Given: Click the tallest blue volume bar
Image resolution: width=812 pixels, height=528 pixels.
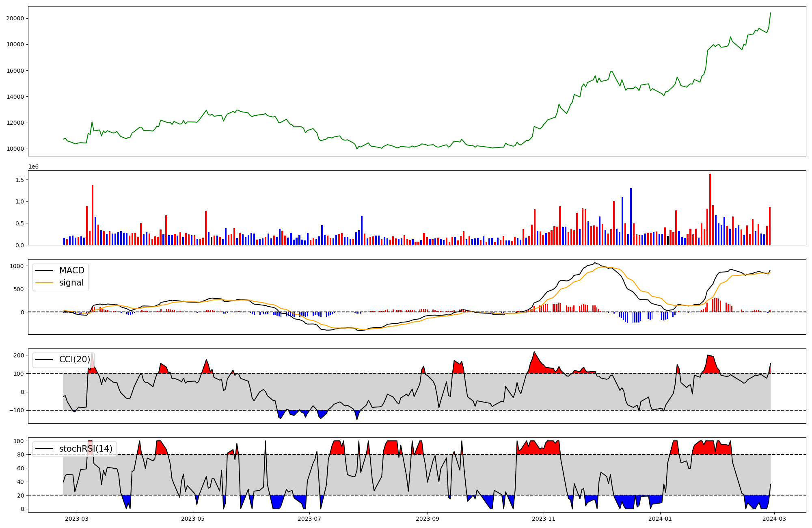Looking at the screenshot, I should (x=631, y=216).
